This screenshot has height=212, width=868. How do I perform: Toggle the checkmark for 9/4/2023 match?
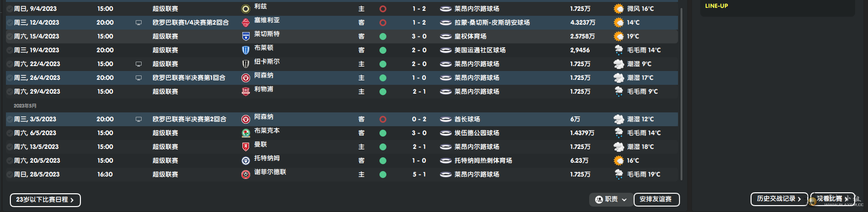pos(9,9)
